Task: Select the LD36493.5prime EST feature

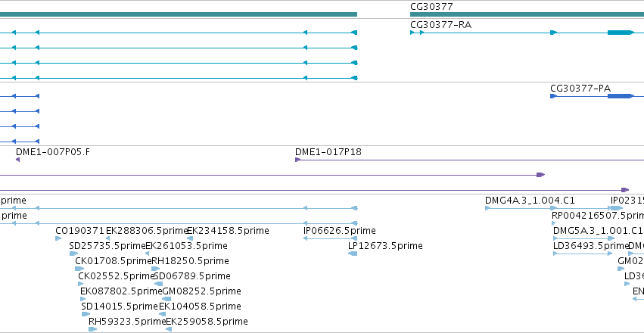Action: click(583, 254)
